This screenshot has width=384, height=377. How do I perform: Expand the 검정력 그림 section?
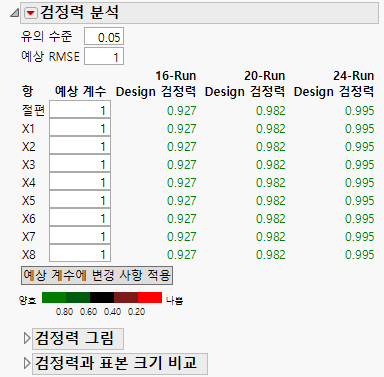pyautogui.click(x=27, y=338)
